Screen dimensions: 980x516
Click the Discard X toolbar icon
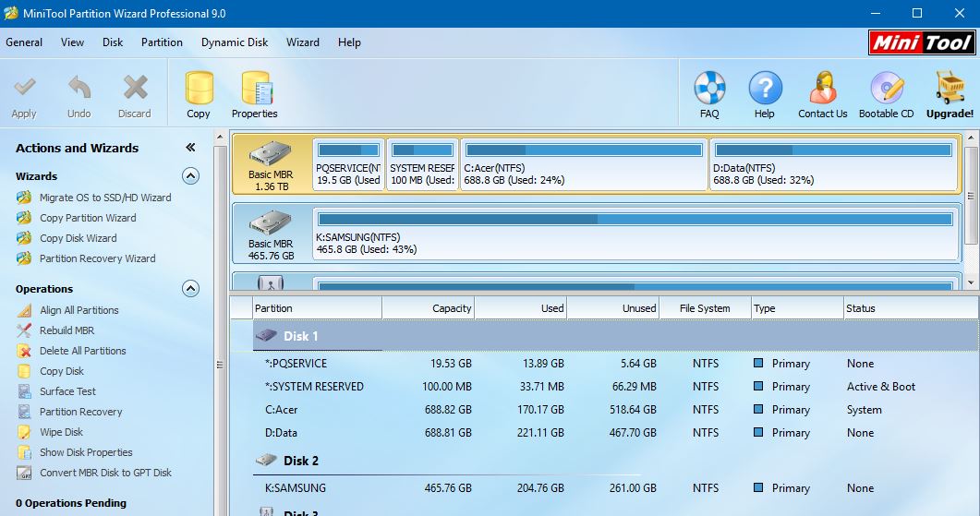(x=135, y=87)
